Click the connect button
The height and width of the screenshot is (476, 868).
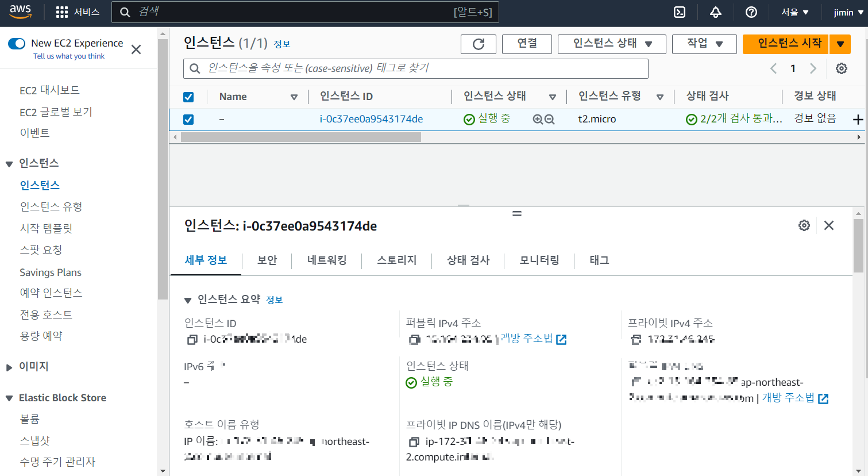527,44
